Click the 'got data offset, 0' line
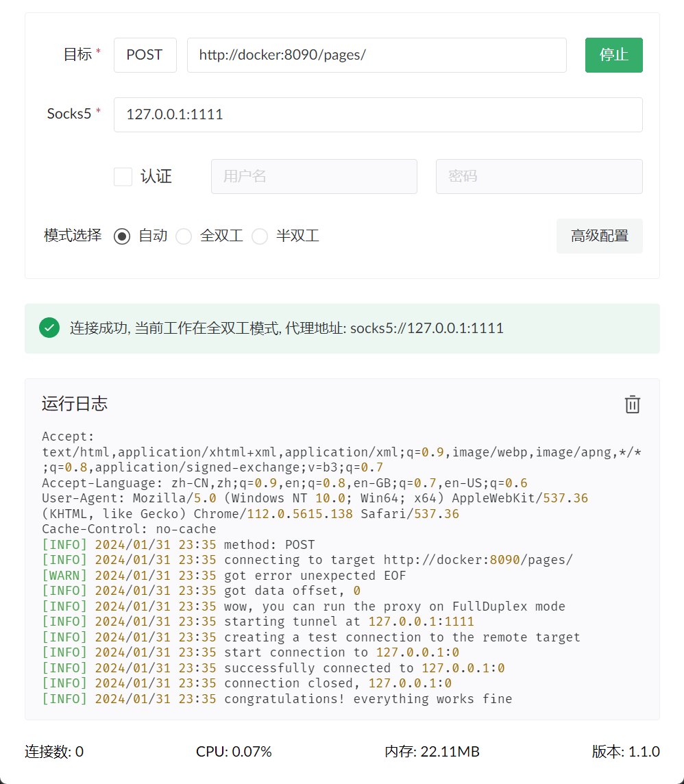 tap(201, 591)
